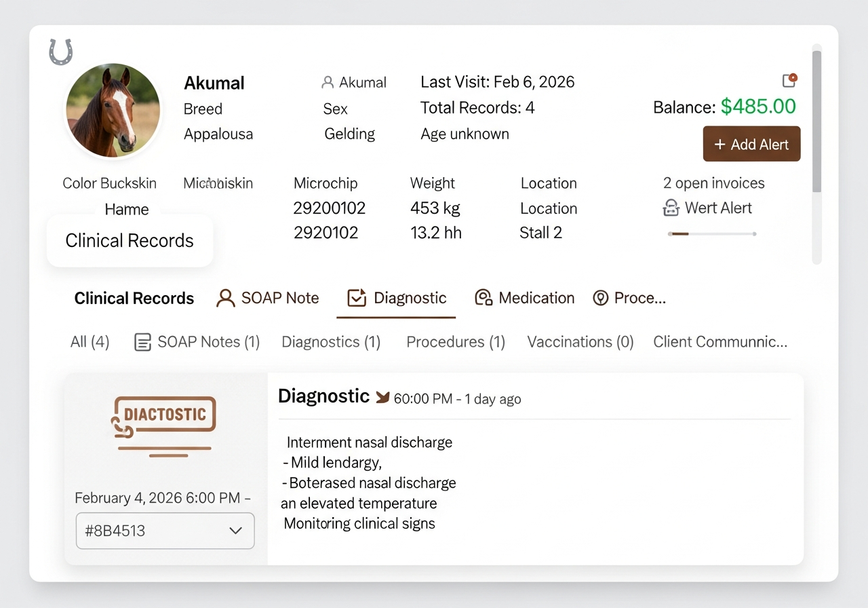Click the SOAP Note person icon
868x608 pixels.
coord(225,299)
